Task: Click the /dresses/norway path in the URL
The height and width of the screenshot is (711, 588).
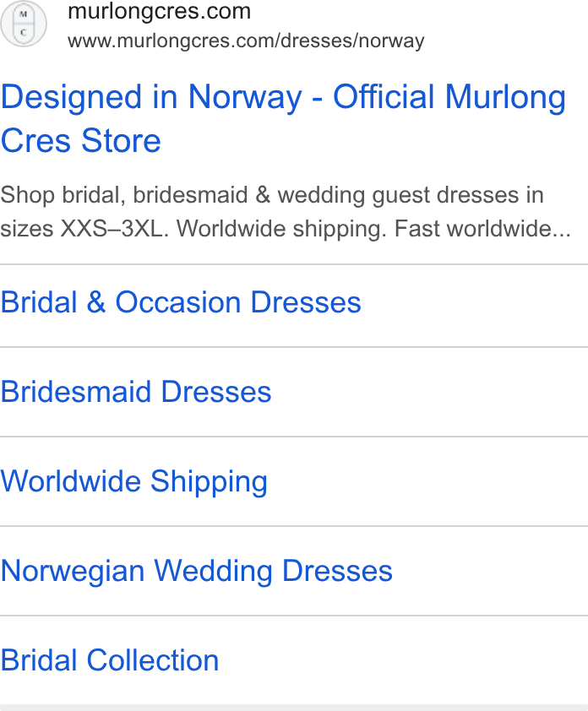Action: click(x=351, y=41)
